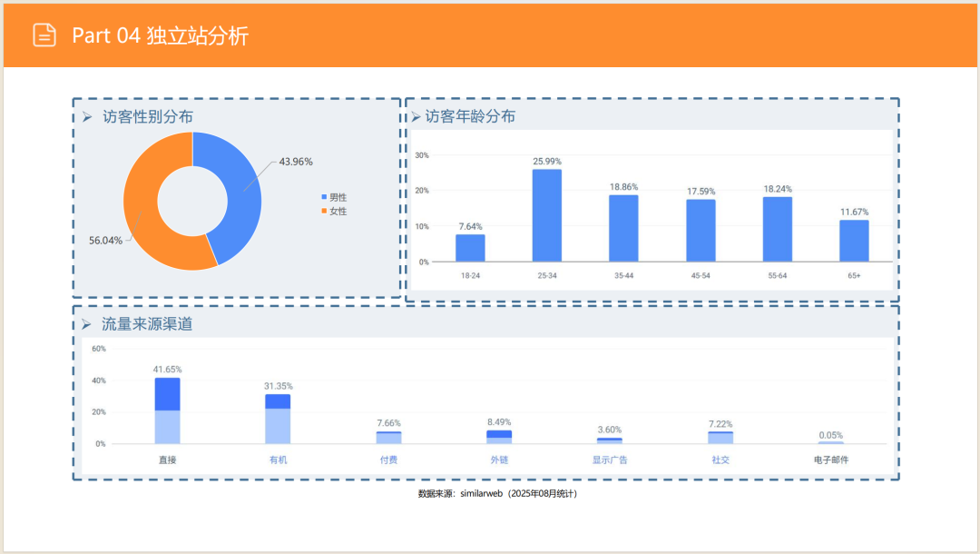Click the arrow bullet before 流量来源渠道

[x=87, y=324]
